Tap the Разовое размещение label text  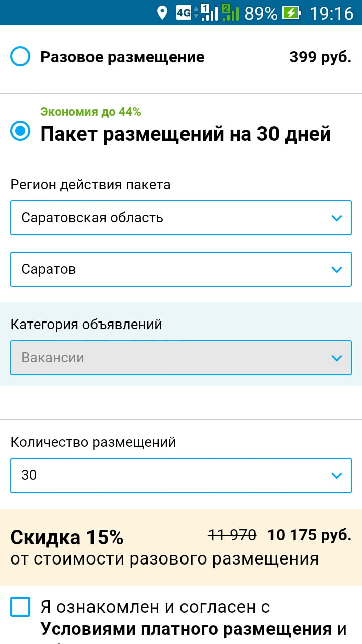pyautogui.click(x=122, y=57)
